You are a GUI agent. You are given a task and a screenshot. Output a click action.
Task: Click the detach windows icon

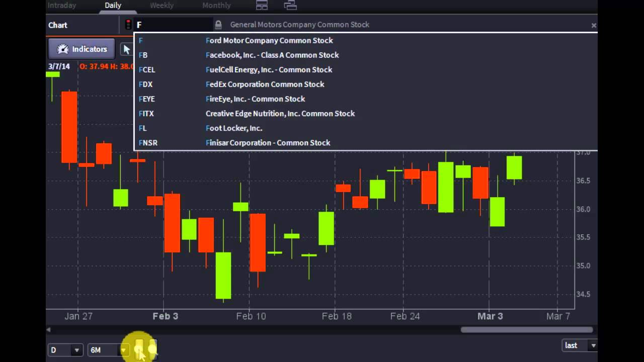290,6
